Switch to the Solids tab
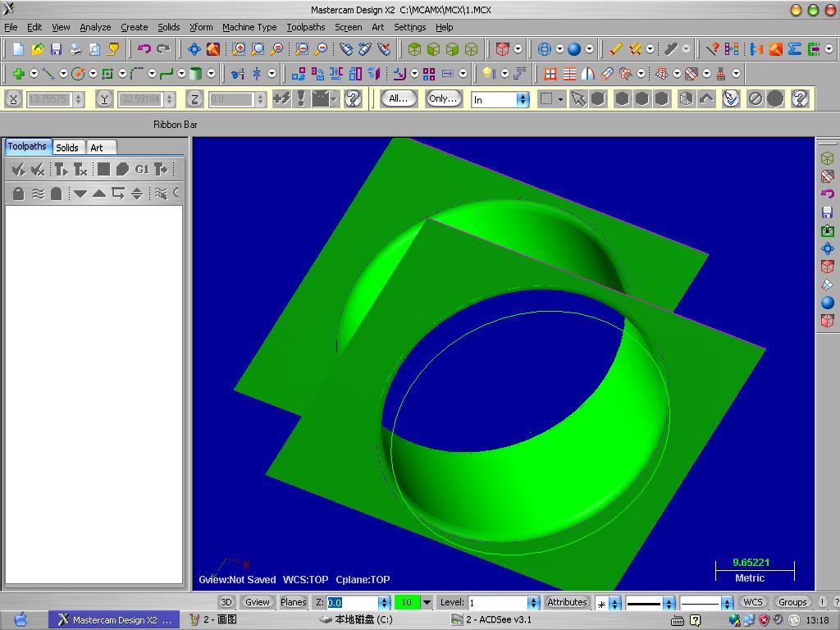 [x=67, y=148]
